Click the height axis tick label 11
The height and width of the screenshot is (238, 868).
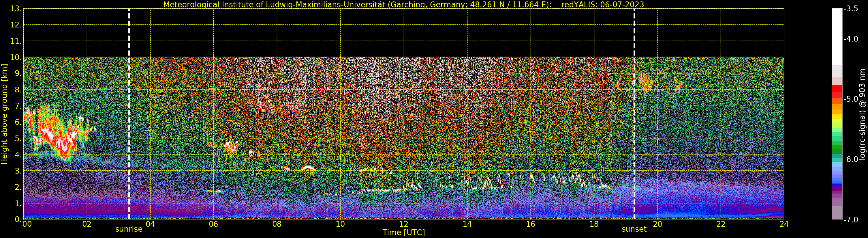[16, 41]
